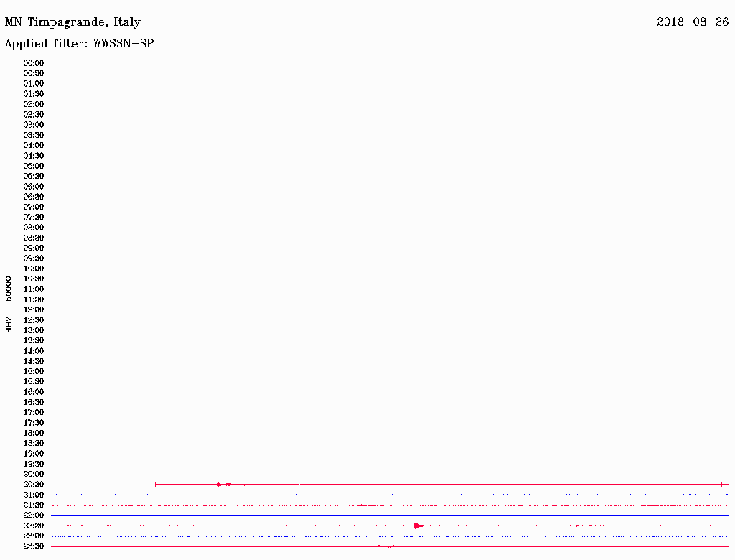735x560 pixels.
Task: Select the 07:00 time label
Action: 34,207
